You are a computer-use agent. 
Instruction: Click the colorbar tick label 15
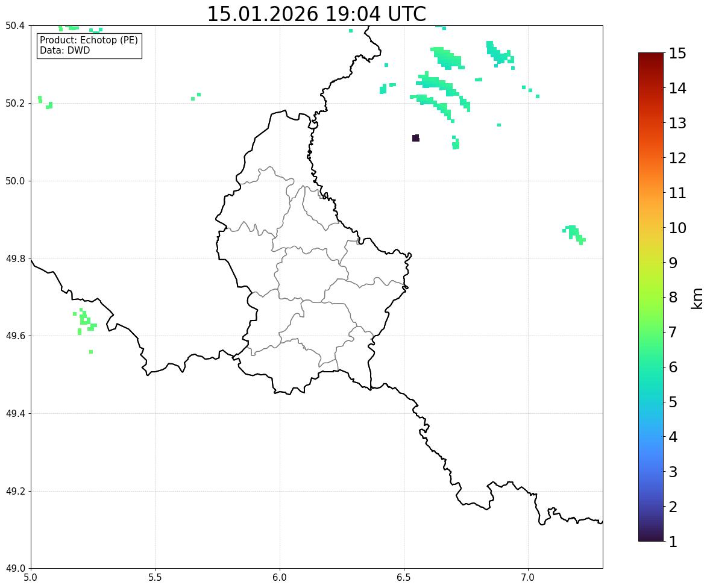[x=677, y=54]
